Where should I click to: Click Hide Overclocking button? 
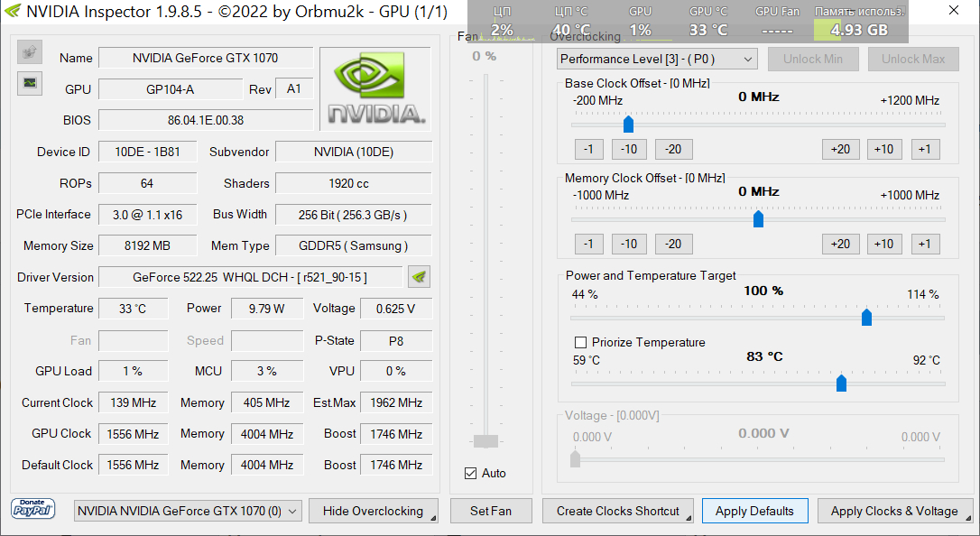tap(373, 511)
